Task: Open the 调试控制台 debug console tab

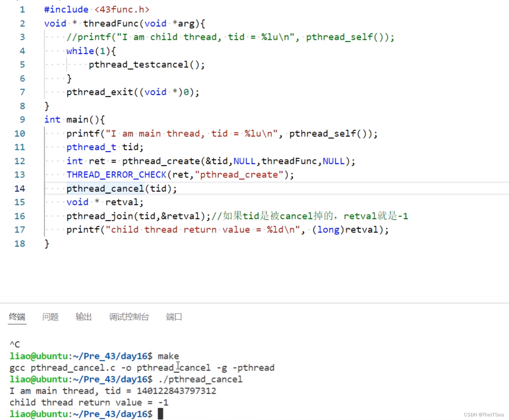Action: coord(129,317)
